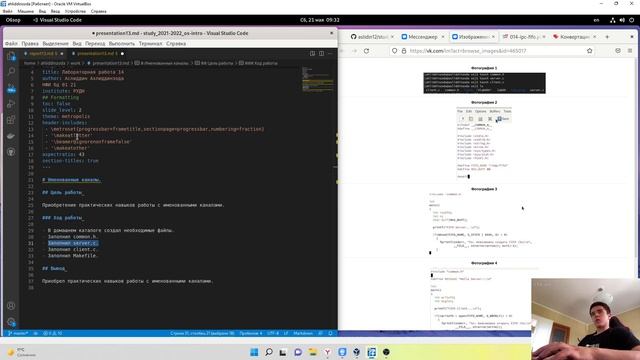The width and height of the screenshot is (640, 360).
Task: Open the Search view in VS Code
Action: point(11,71)
